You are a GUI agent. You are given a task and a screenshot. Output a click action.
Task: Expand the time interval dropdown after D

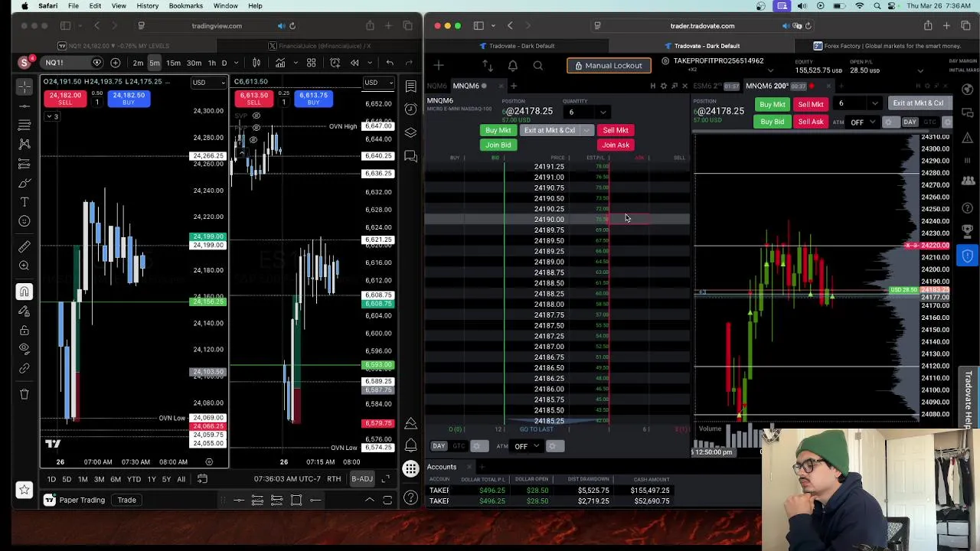(234, 63)
